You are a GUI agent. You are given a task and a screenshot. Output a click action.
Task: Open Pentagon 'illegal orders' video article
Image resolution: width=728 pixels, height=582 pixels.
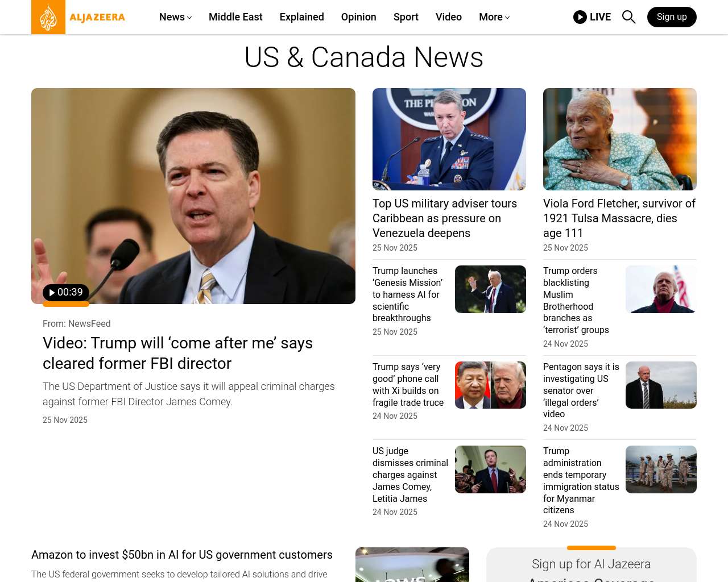[x=581, y=390]
